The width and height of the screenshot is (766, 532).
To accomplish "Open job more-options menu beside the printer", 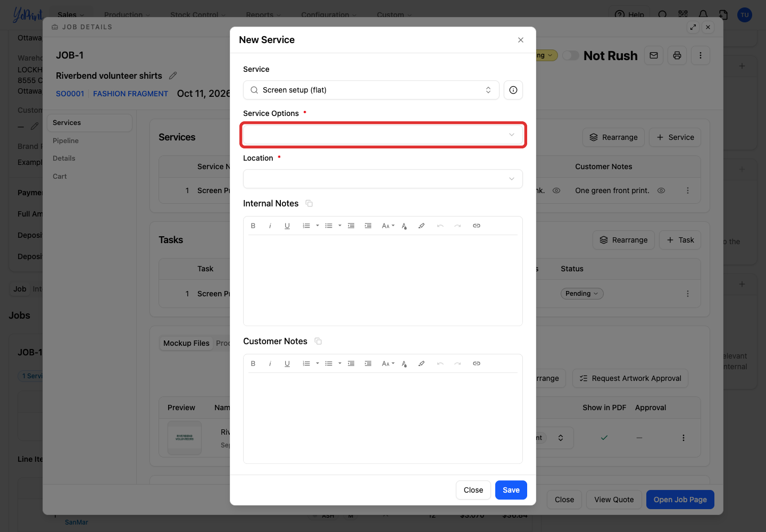I will tap(701, 55).
